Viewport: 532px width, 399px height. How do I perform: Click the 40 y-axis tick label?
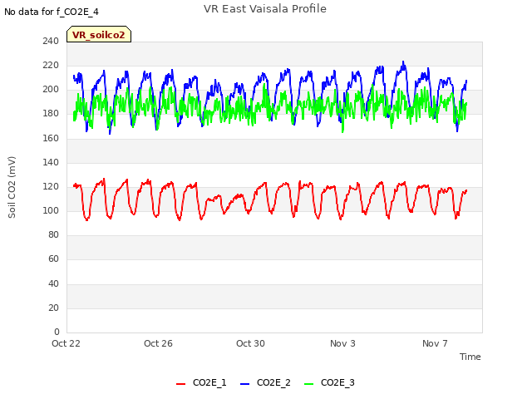click(53, 283)
